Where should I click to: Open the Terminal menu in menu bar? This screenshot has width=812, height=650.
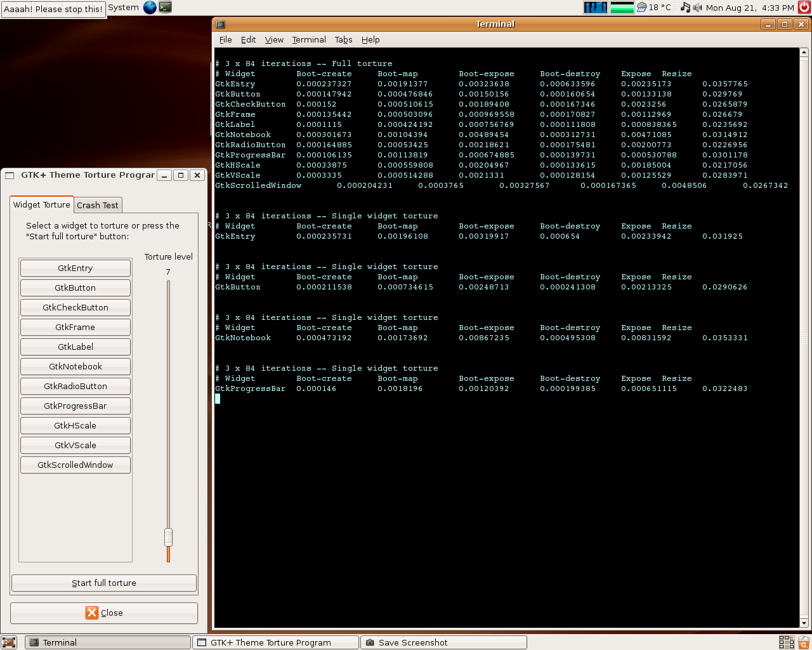(x=309, y=39)
